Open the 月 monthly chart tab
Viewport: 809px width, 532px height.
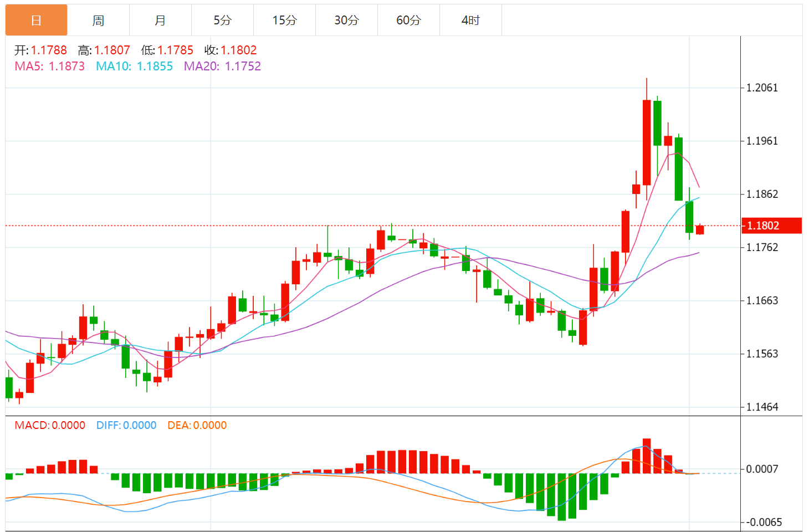click(x=160, y=21)
